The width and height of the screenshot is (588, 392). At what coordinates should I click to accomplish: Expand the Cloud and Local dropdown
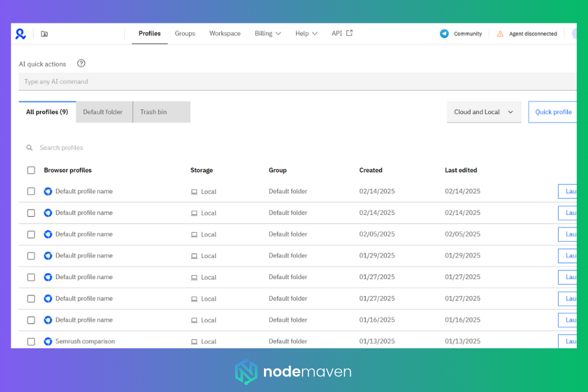click(x=483, y=112)
